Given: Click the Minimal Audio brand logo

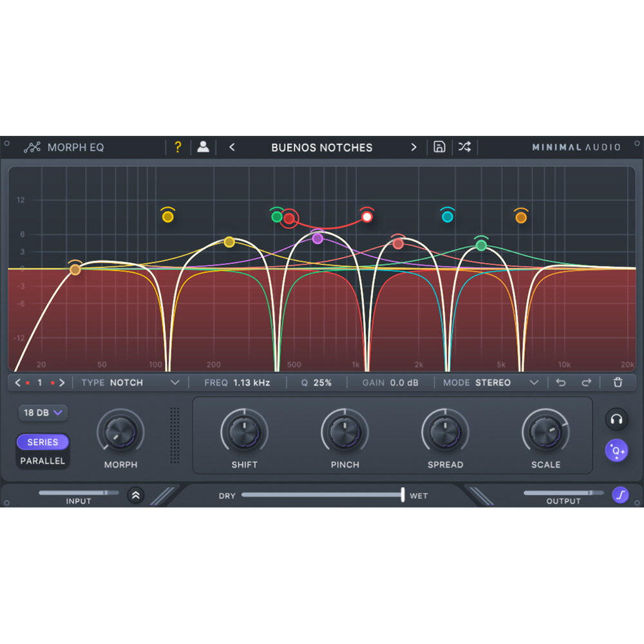Looking at the screenshot, I should coord(576,147).
